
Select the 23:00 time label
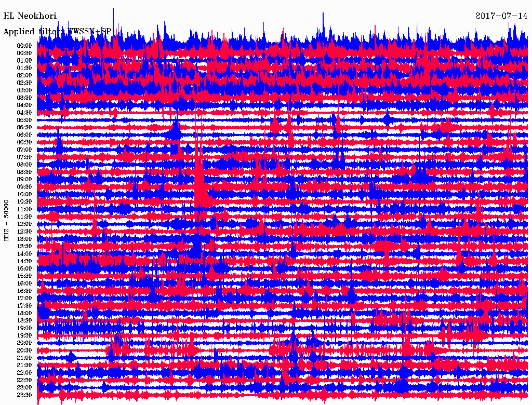(x=24, y=388)
